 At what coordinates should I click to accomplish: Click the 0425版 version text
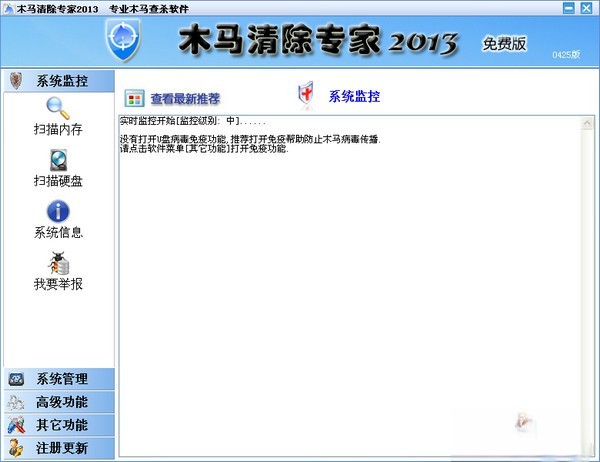pos(566,55)
